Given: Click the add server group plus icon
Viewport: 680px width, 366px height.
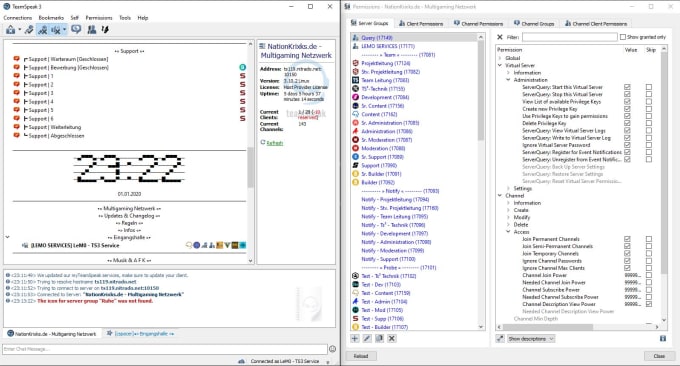Looking at the screenshot, I should (x=355, y=338).
